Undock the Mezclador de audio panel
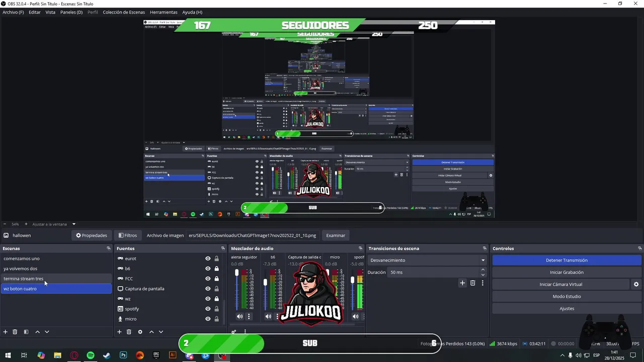Screen dimensions: 644x362 point(360,248)
